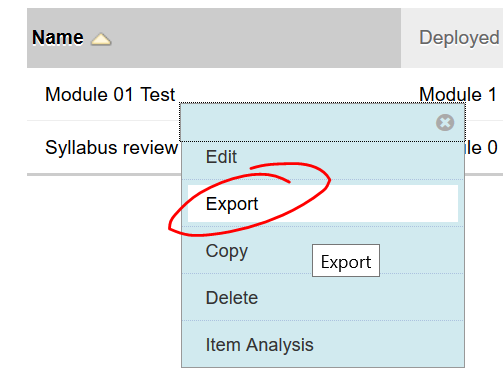
Task: Open the Syllabus review test entry
Action: tap(112, 147)
